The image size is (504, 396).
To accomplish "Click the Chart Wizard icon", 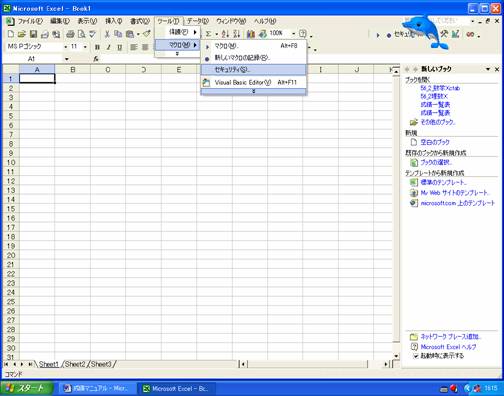I will point(251,34).
